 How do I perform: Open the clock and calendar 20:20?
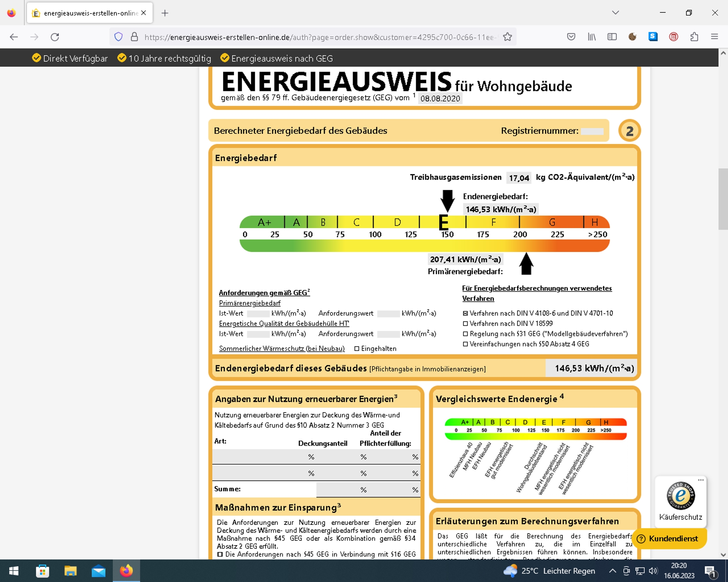pos(679,571)
